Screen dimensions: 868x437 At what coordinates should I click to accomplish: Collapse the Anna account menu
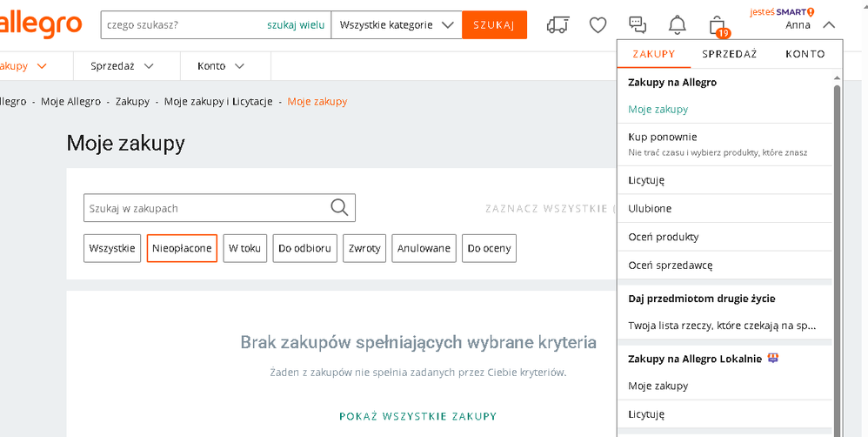(x=829, y=25)
